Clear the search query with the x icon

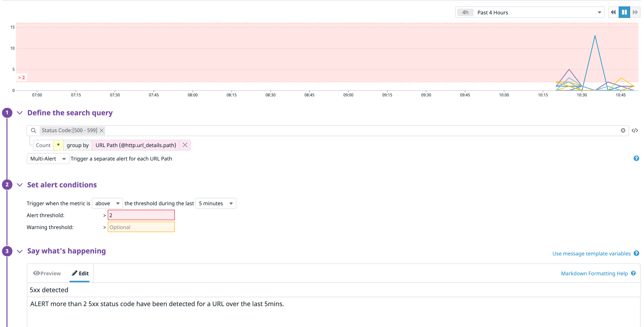pos(623,130)
